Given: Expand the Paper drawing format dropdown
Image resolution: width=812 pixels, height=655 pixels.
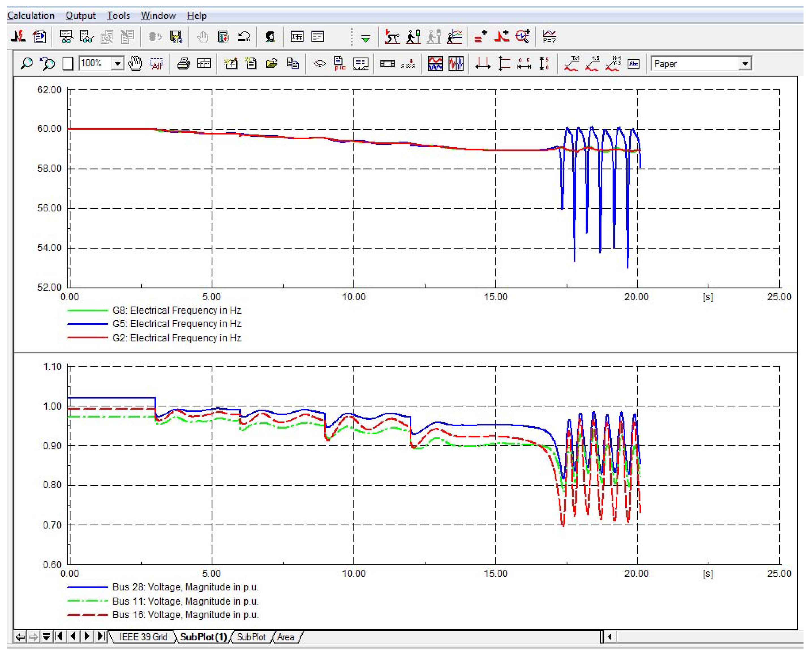Looking at the screenshot, I should (x=745, y=64).
